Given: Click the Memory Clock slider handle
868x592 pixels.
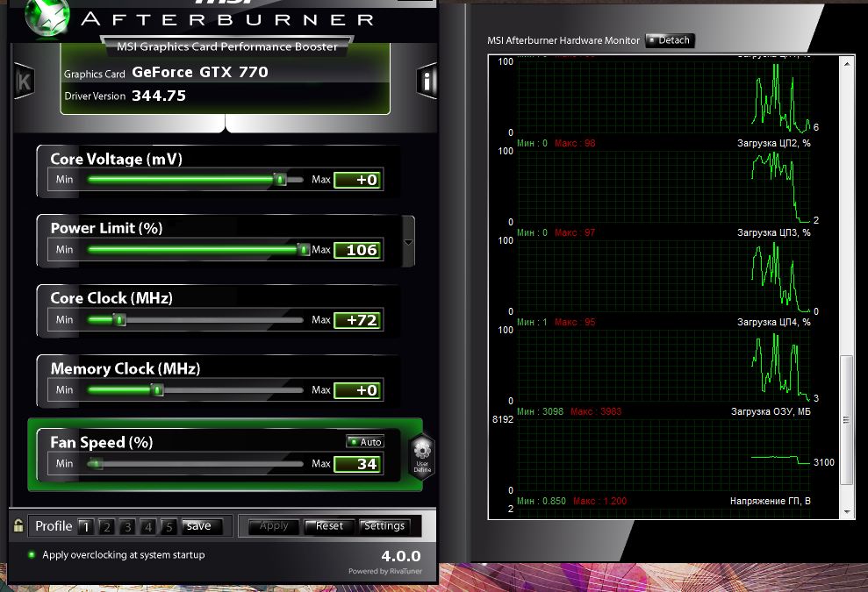Looking at the screenshot, I should pos(157,390).
